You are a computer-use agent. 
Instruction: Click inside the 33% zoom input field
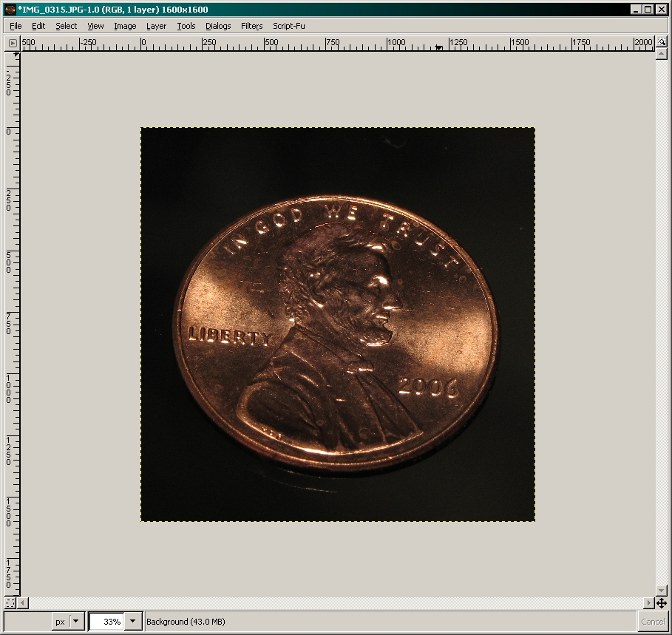[x=106, y=622]
